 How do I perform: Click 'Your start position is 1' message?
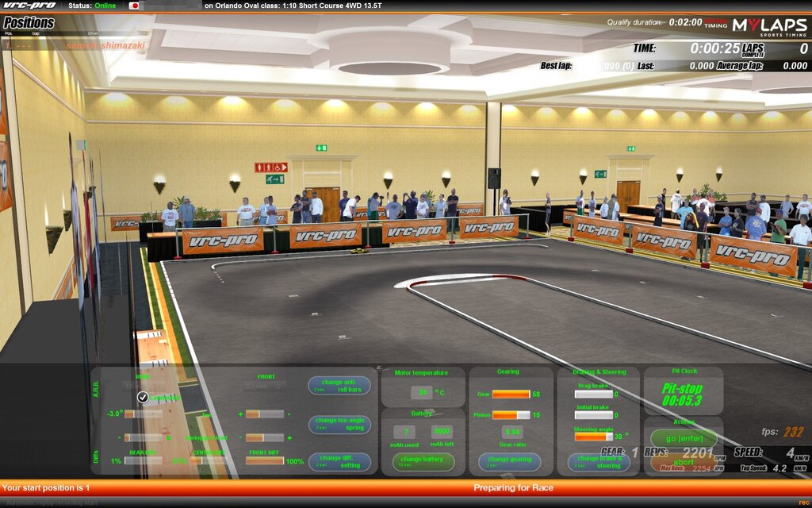[x=46, y=488]
